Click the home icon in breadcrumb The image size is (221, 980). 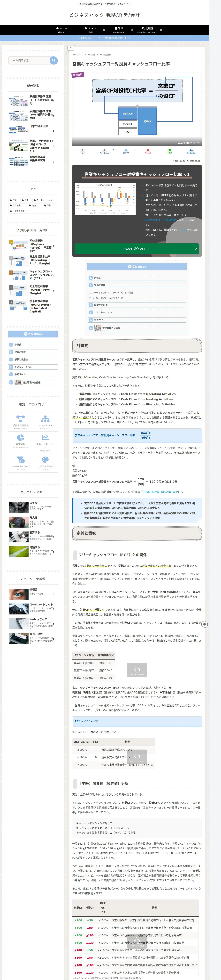pos(74,55)
